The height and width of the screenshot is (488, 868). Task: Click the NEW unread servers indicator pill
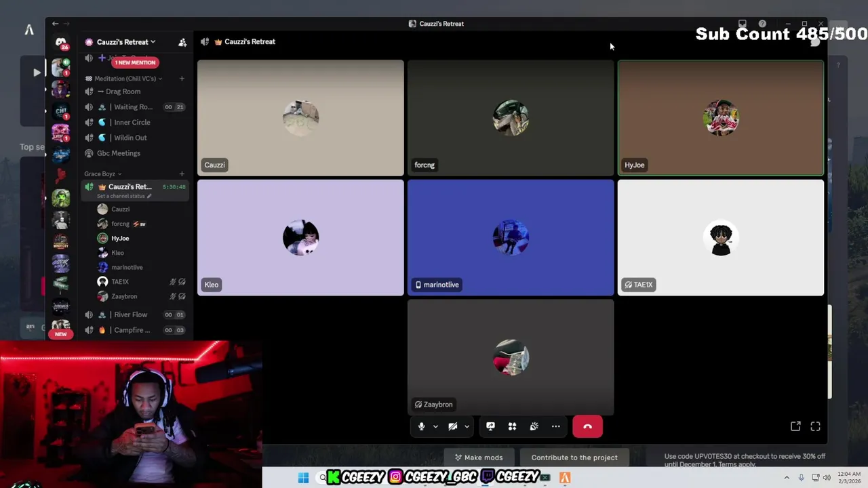click(x=61, y=334)
